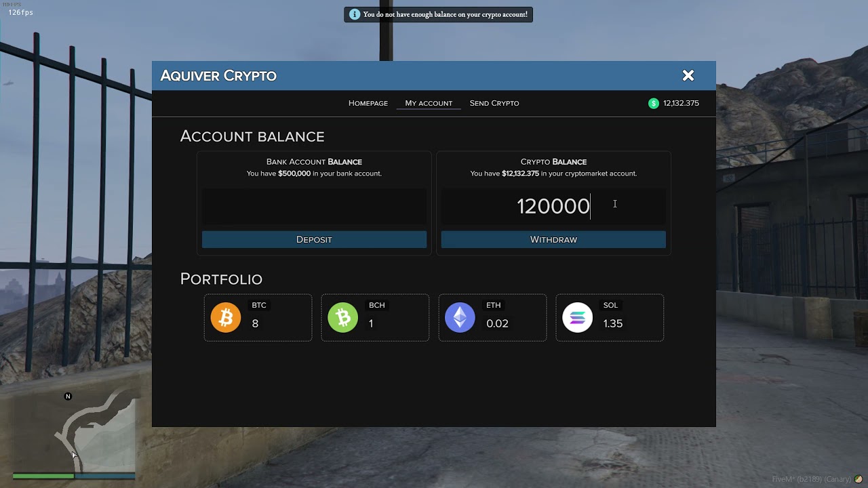Click the 12,132.375 balance in header

[x=681, y=103]
